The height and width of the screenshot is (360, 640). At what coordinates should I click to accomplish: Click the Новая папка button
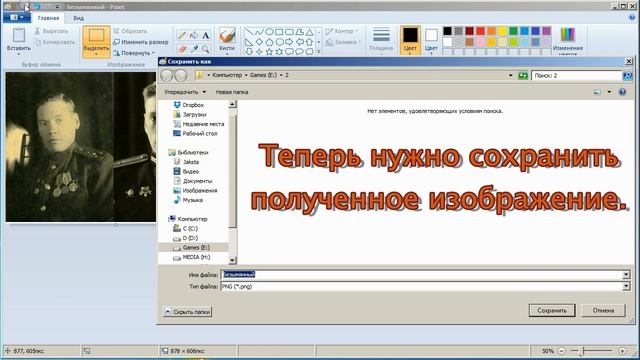(232, 92)
